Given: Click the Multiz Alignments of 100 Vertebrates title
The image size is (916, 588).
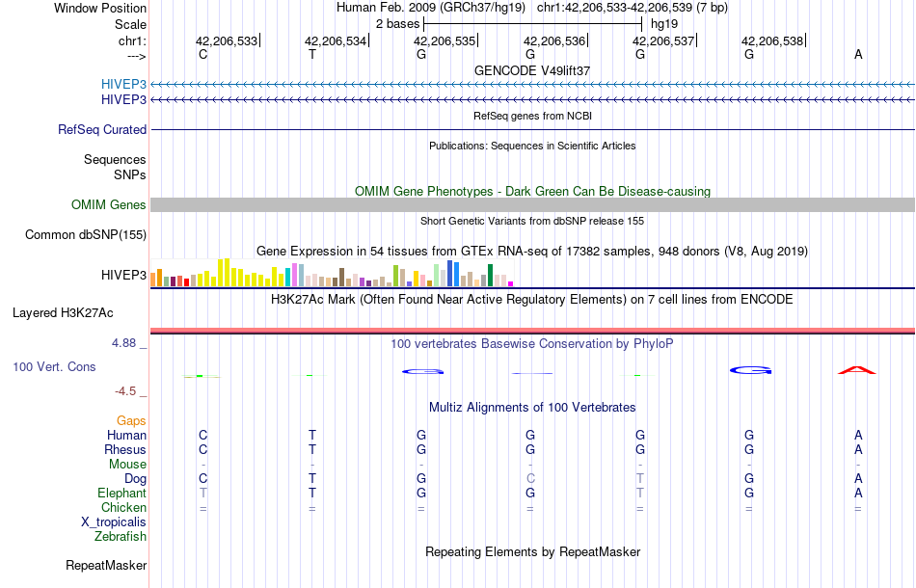Looking at the screenshot, I should [x=532, y=407].
